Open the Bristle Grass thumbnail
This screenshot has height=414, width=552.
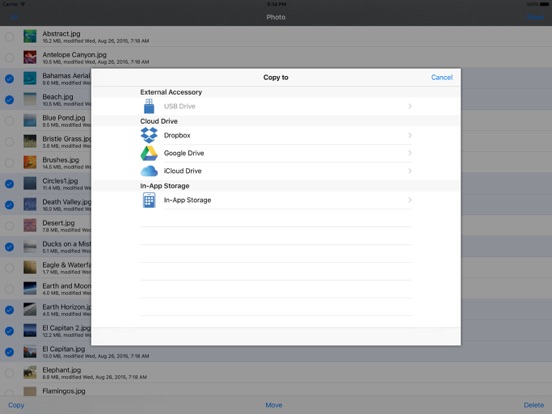click(x=30, y=141)
